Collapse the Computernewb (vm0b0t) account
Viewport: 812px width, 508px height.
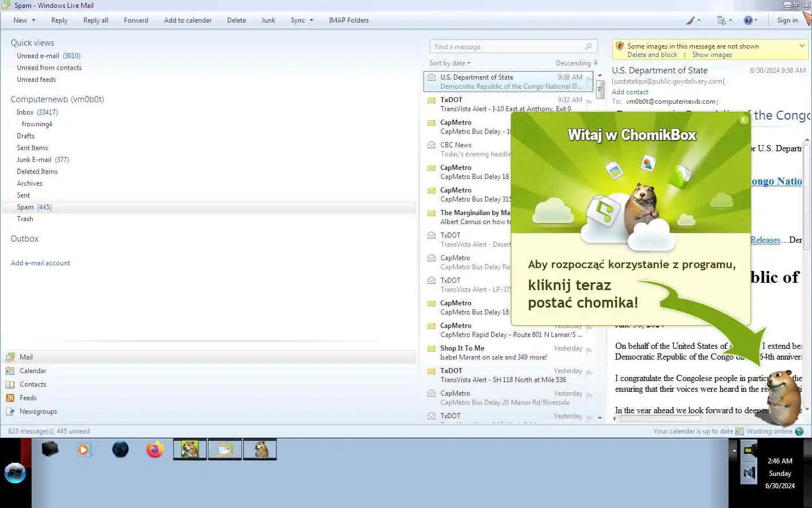[x=58, y=99]
